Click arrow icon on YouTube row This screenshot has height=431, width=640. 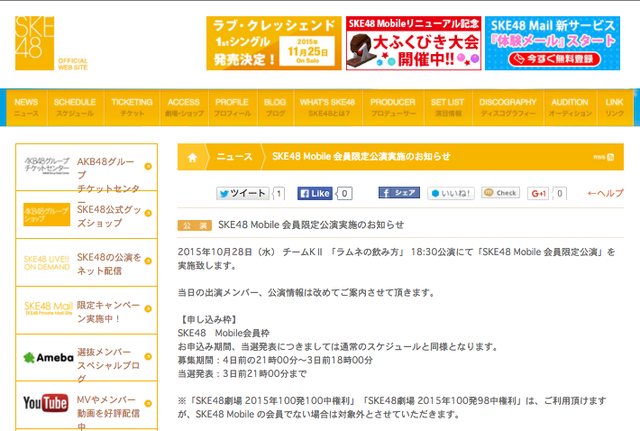tap(148, 404)
